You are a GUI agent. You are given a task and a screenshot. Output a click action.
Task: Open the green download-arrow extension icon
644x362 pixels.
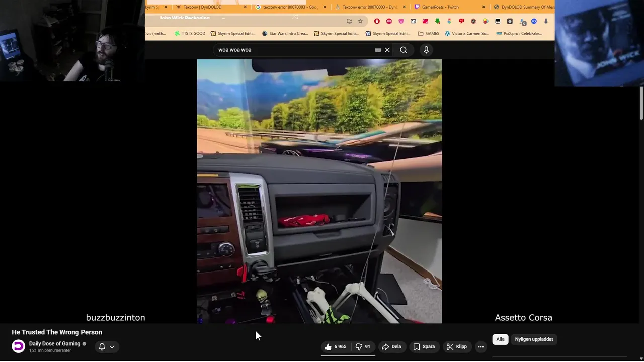(437, 21)
